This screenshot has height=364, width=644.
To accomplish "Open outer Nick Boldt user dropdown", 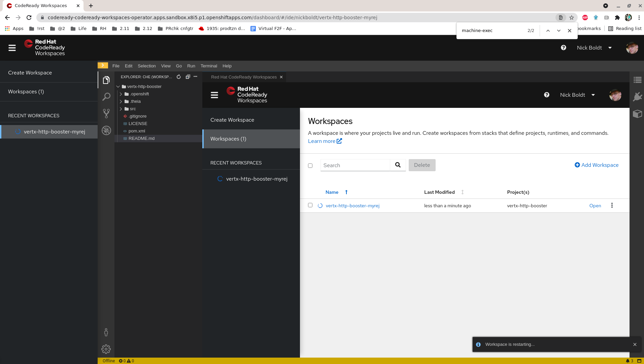I will [x=594, y=48].
